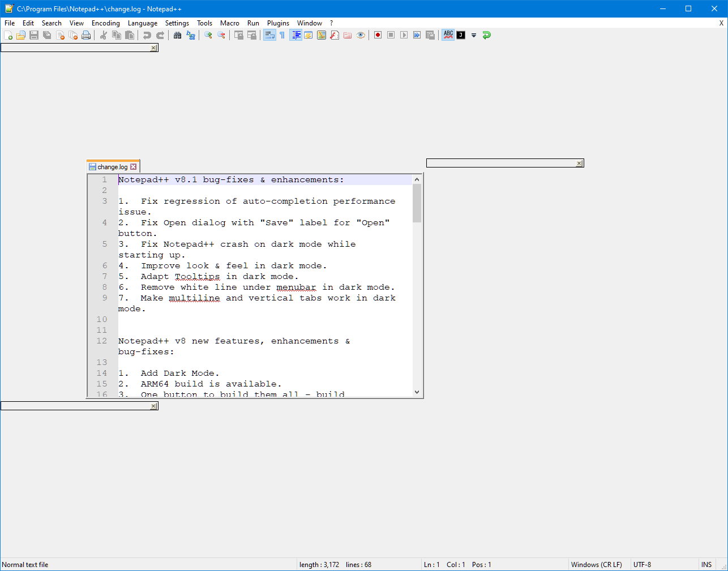
Task: Close the empty panel right of the editor
Action: coord(579,164)
